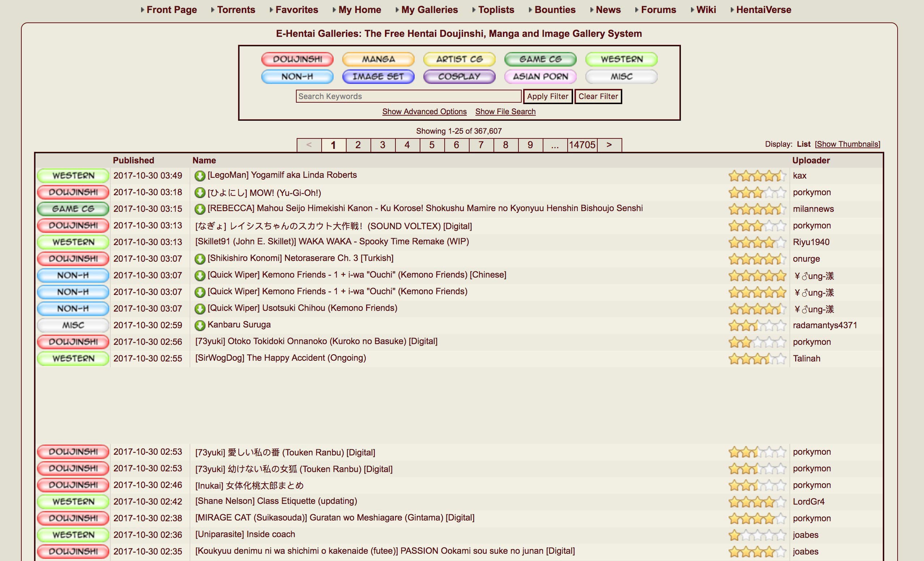Click the torrent icon beside Usotsuki Chihou entry

(x=200, y=308)
